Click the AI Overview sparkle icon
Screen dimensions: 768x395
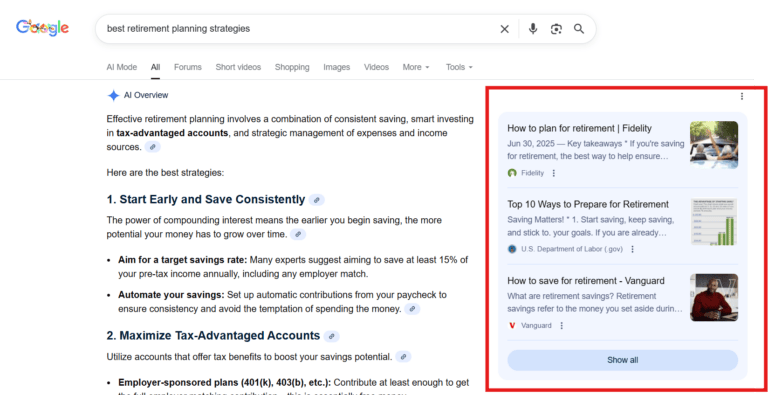click(113, 95)
